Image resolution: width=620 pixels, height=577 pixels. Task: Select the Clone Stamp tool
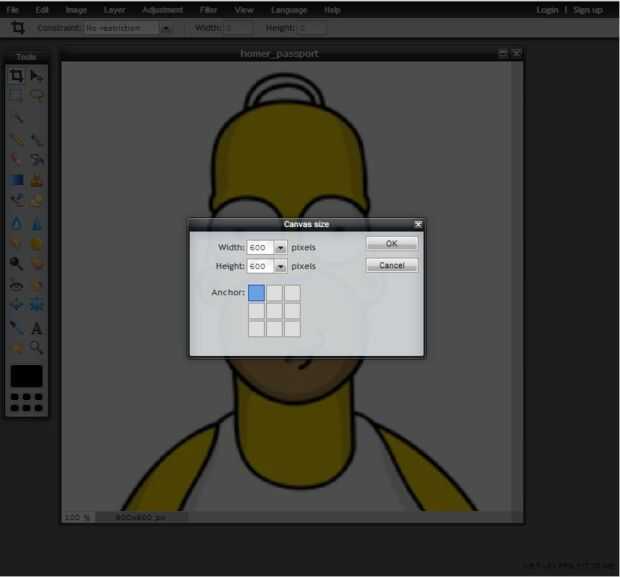pyautogui.click(x=37, y=180)
